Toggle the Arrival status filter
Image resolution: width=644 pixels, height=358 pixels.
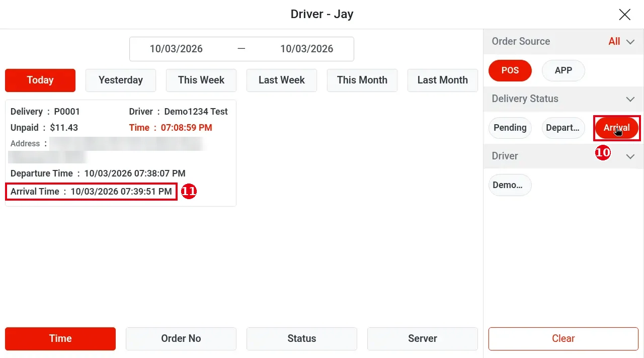(x=617, y=128)
